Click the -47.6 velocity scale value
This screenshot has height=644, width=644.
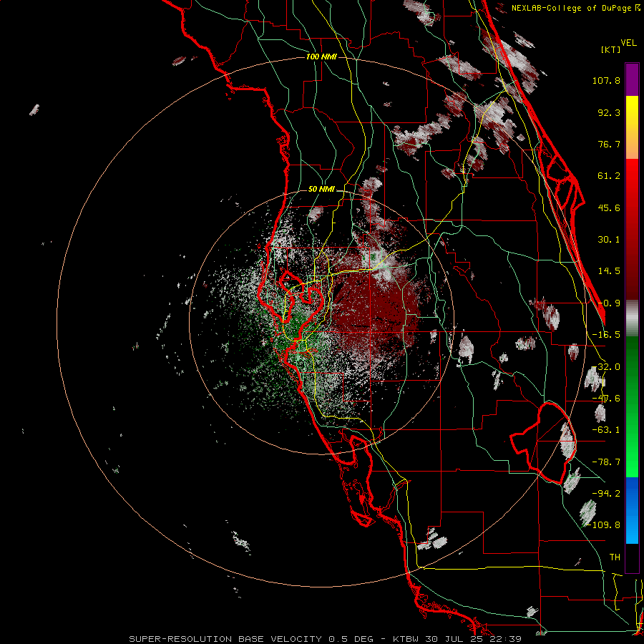pyautogui.click(x=606, y=399)
